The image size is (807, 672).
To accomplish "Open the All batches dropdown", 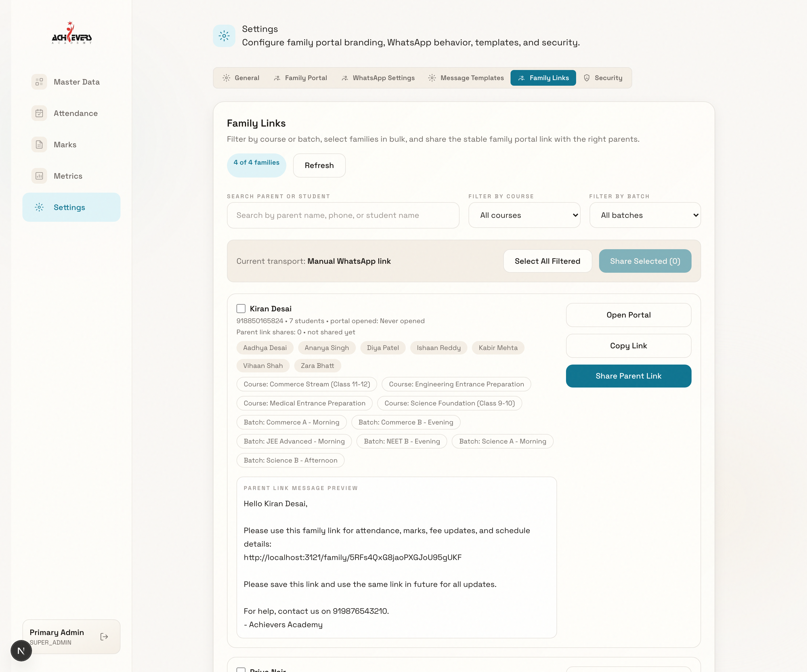I will point(645,215).
